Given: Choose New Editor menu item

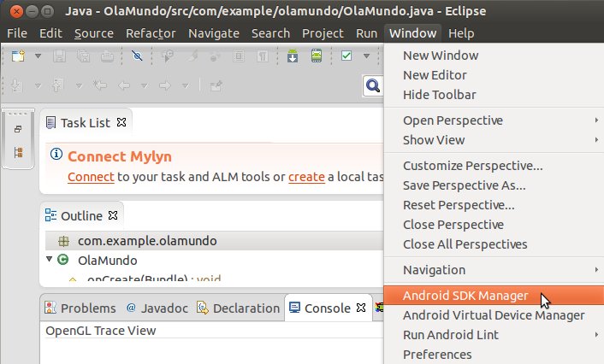Looking at the screenshot, I should (494, 75).
